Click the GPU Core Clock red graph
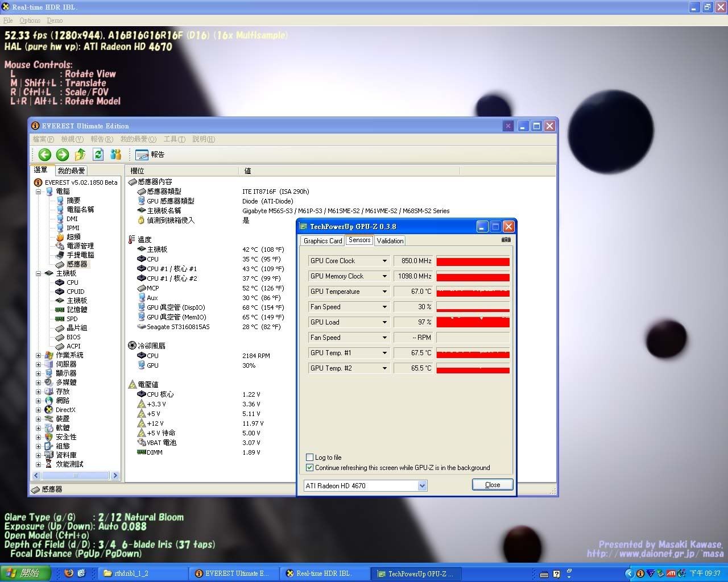Image resolution: width=728 pixels, height=582 pixels. coord(473,261)
